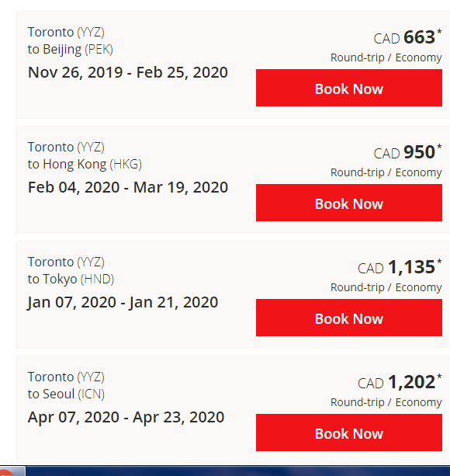The width and height of the screenshot is (450, 476).
Task: Click the CAD 663 price
Action: tap(407, 37)
